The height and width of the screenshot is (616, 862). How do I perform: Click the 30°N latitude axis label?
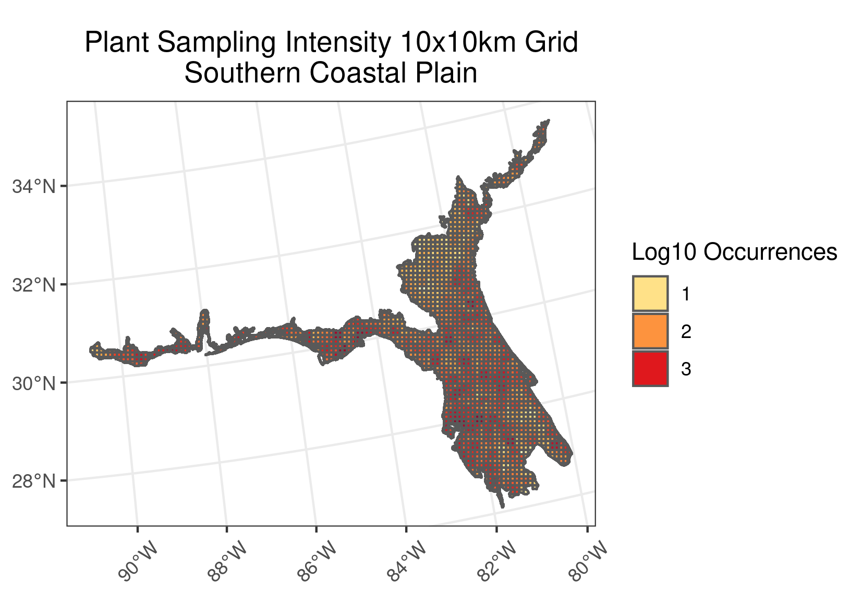(x=34, y=383)
